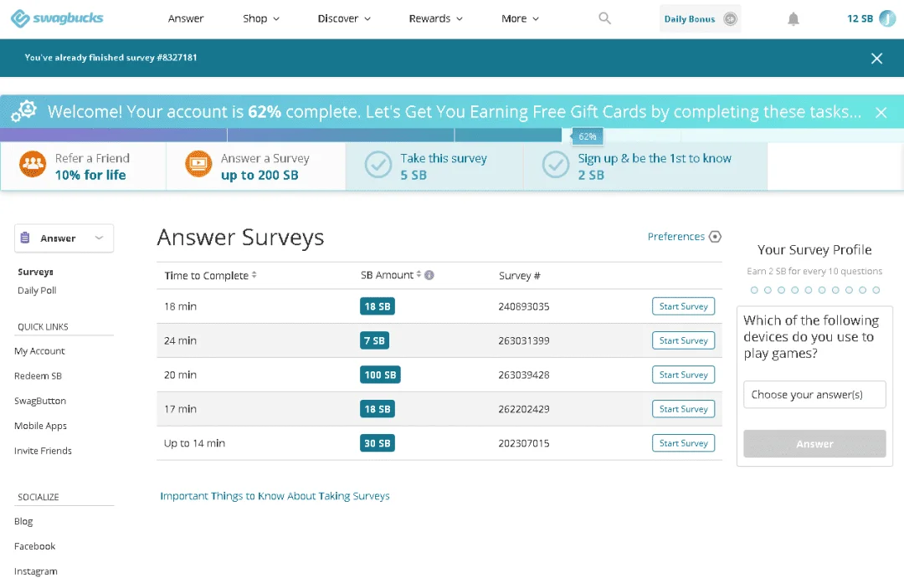Click the Swagbucks logo
Screen dimensions: 904x588
coord(57,18)
